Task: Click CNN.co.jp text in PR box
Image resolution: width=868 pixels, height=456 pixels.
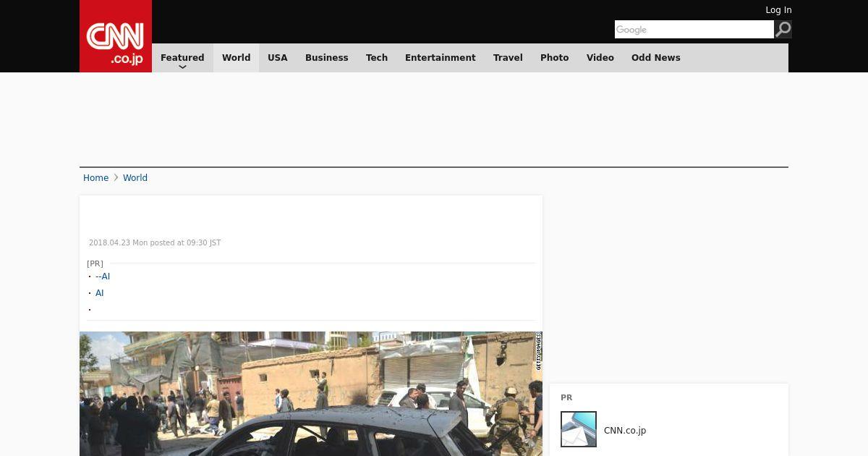Action: (x=625, y=431)
